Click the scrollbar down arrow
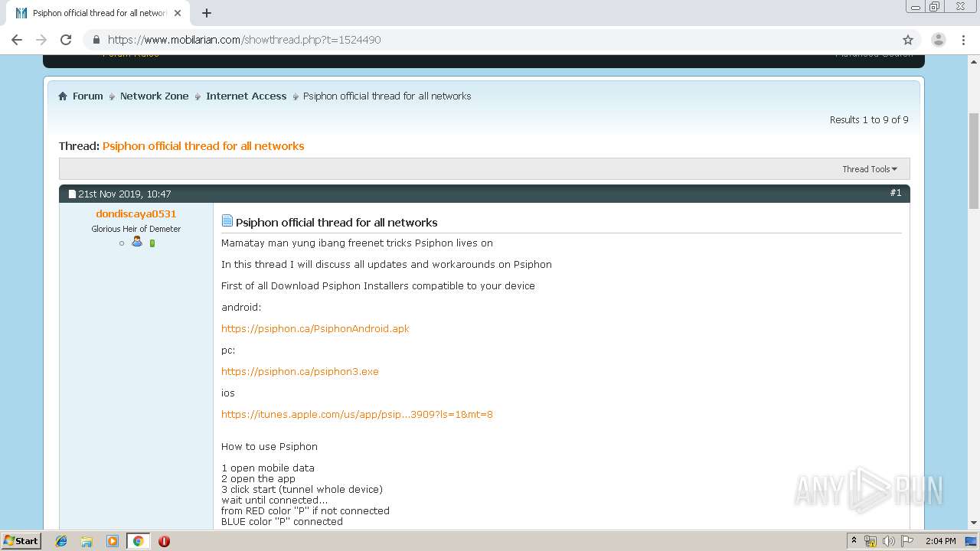The width and height of the screenshot is (980, 551). click(974, 523)
